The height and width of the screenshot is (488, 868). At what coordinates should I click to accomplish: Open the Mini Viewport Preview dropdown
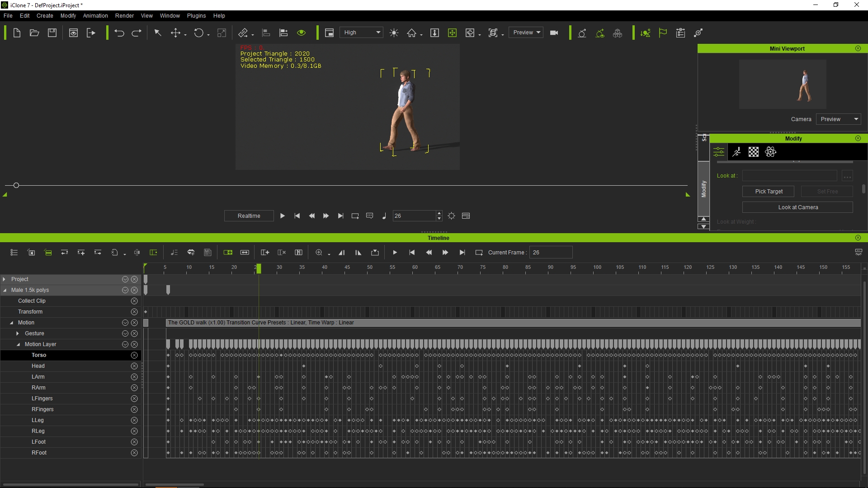point(839,119)
